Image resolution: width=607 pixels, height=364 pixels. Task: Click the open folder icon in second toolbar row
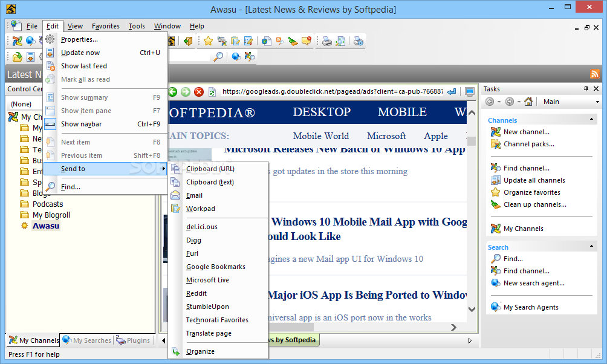click(17, 57)
